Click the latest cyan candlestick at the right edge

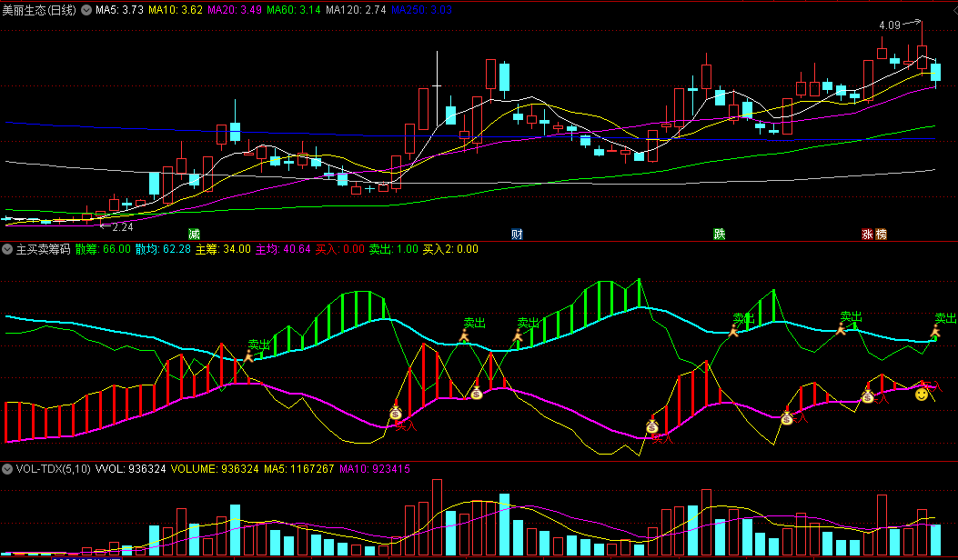[x=935, y=73]
